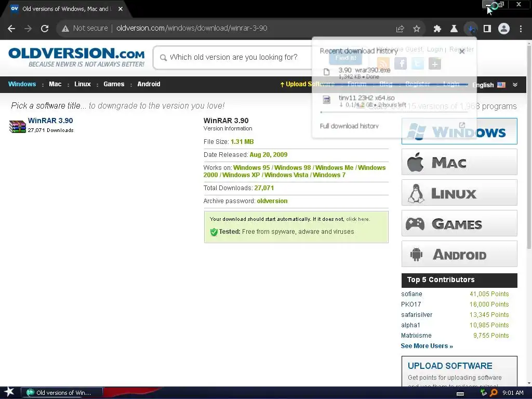The width and height of the screenshot is (532, 399).
Task: Click the OLDVERSION.COM logo
Action: 77,57
